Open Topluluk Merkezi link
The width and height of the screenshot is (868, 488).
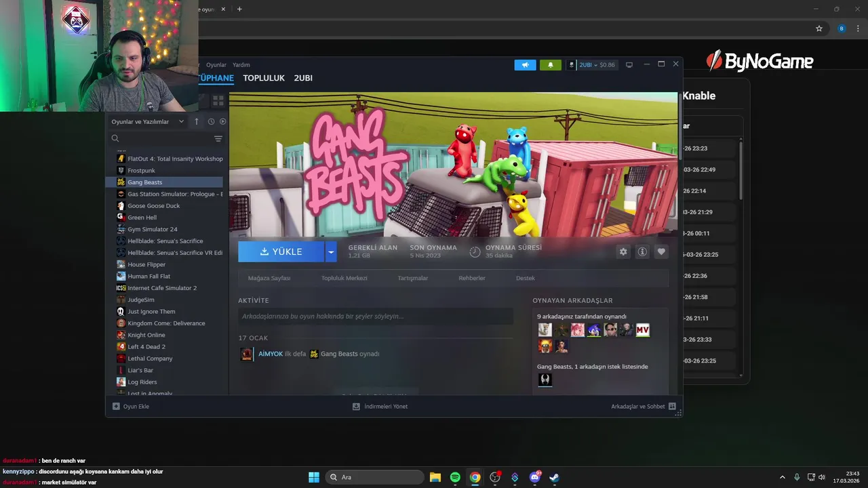coord(344,279)
